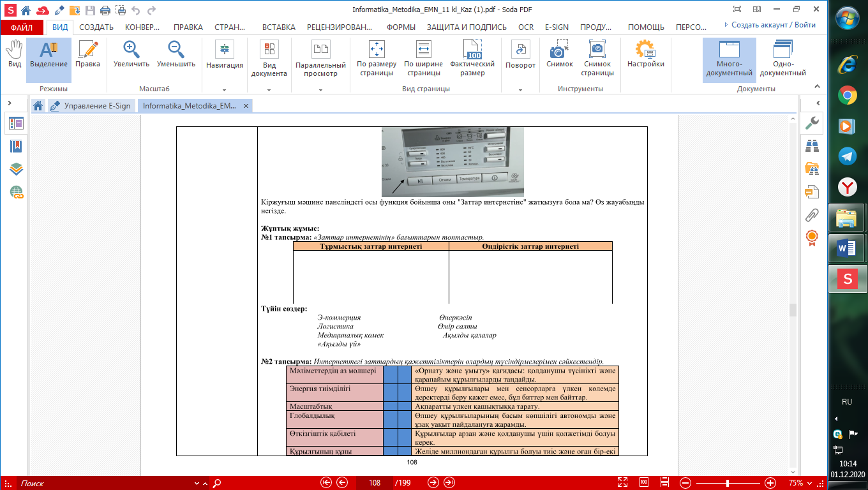Open the ФАЙЛ menu

point(22,27)
